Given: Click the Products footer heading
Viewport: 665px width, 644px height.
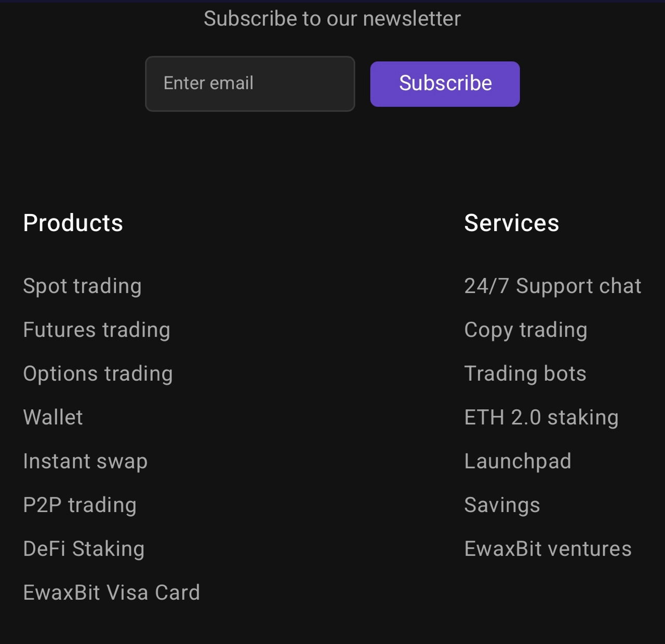Looking at the screenshot, I should pyautogui.click(x=73, y=223).
